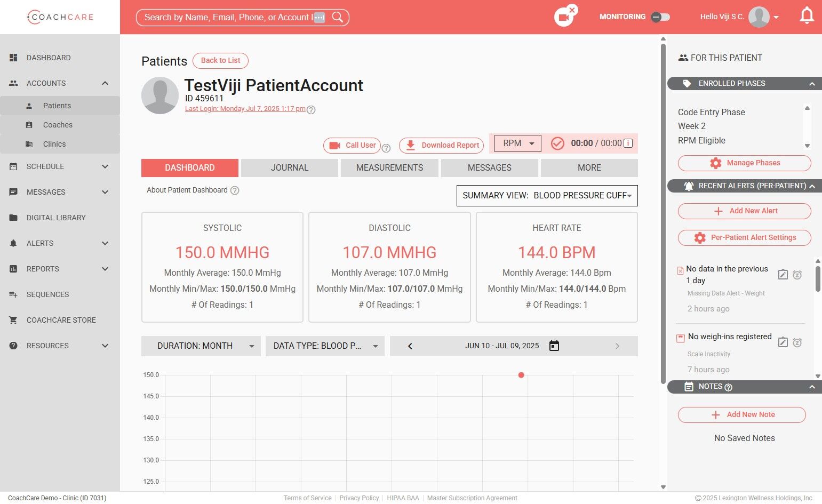Open the RPM dropdown
Screen dimensions: 822x504
[518, 143]
